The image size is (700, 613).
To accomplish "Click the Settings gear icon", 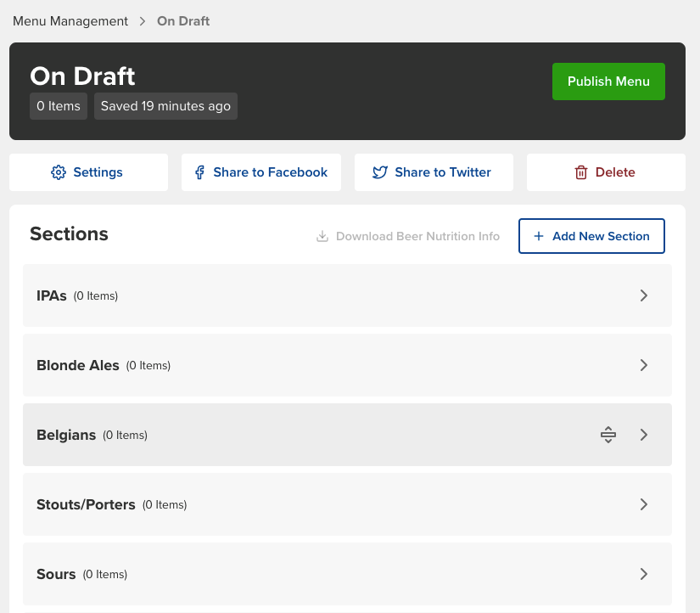I will [x=59, y=172].
